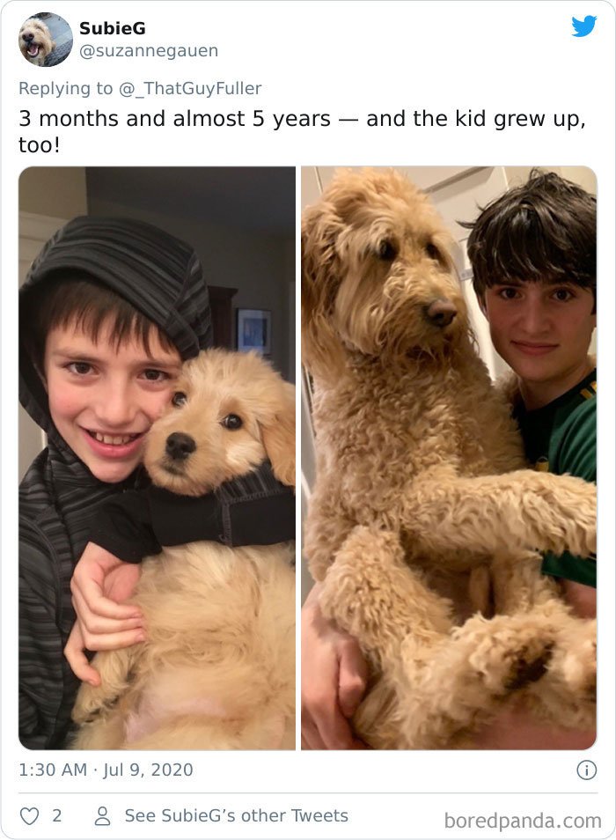
Task: Open the tweet info circle icon
Action: pos(587,770)
